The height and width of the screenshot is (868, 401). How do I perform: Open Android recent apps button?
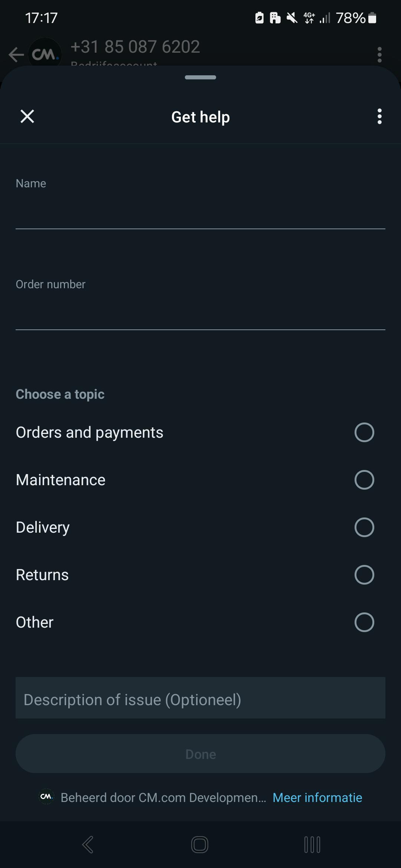point(312,845)
